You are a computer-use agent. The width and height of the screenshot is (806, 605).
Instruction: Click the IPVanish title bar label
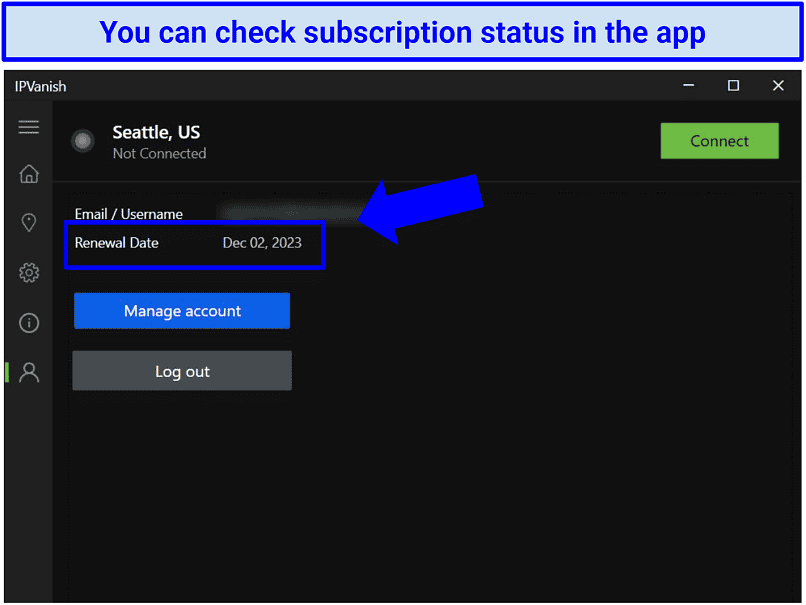click(40, 86)
